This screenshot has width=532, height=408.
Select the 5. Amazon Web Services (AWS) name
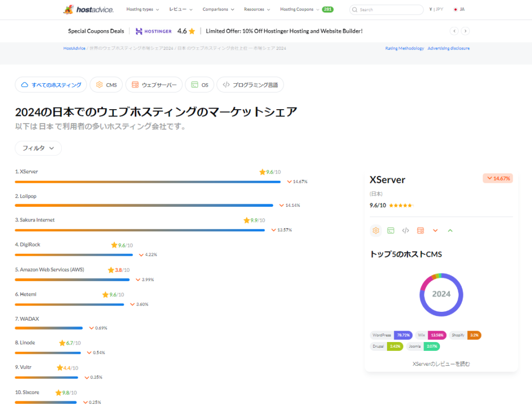tap(49, 270)
